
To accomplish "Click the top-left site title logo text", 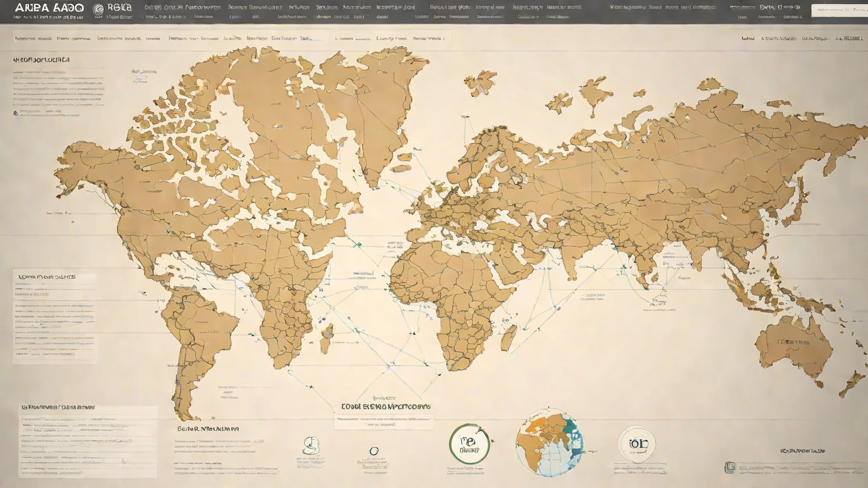I will pyautogui.click(x=45, y=8).
